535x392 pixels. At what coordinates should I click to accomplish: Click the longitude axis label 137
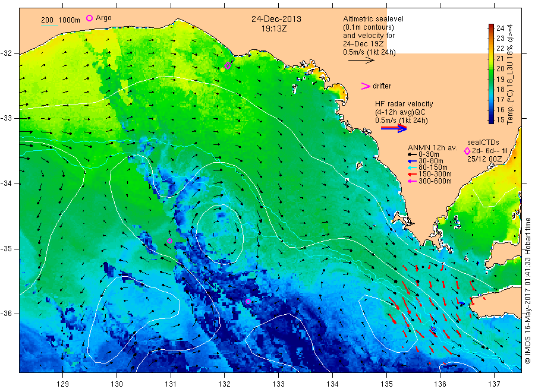pos(494,384)
